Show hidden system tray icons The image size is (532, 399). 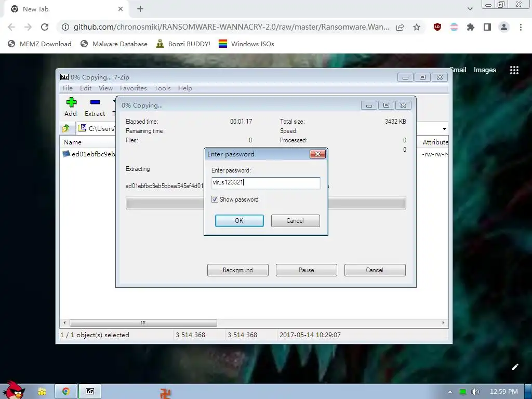450,392
